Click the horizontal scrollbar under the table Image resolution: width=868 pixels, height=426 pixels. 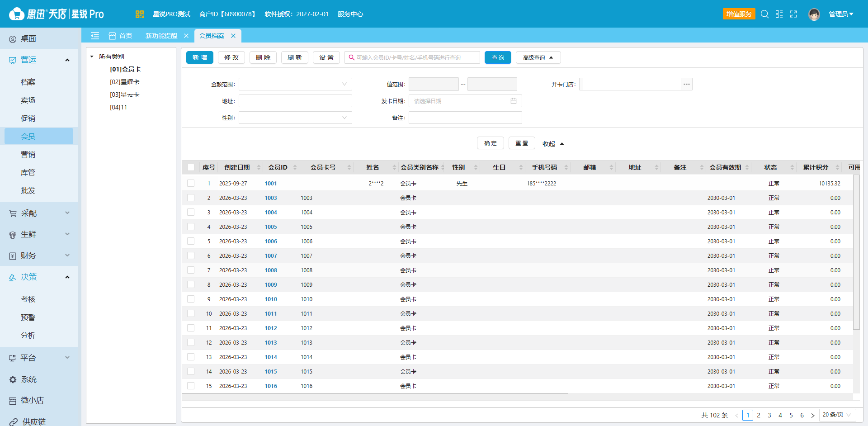[x=375, y=397]
